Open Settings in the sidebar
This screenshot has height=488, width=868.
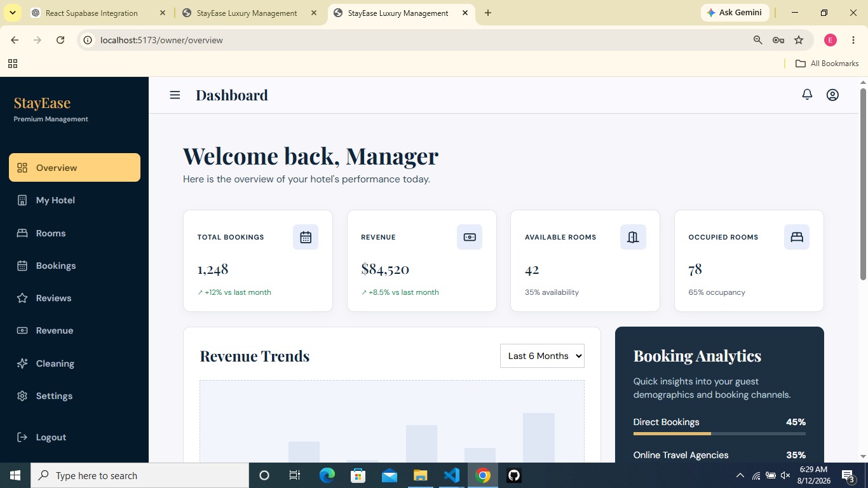[x=74, y=396]
